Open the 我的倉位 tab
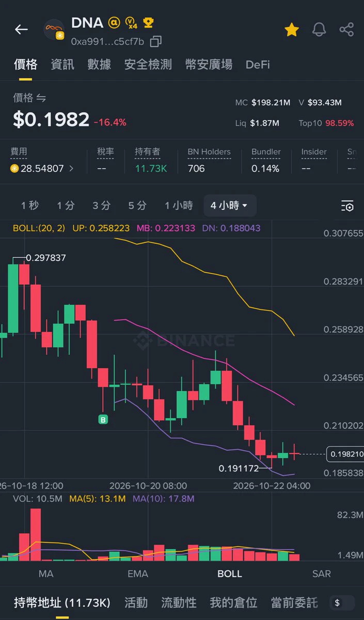This screenshot has width=364, height=620. (233, 602)
